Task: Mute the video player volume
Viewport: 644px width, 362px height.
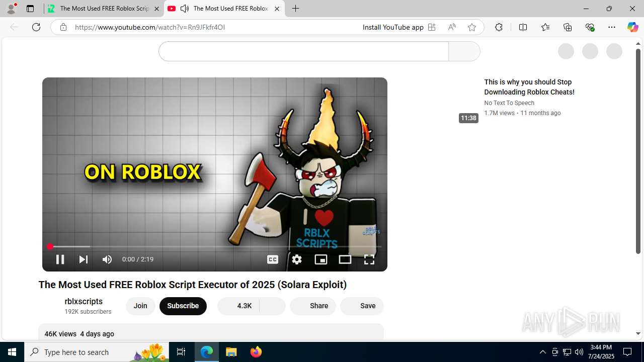Action: click(x=107, y=259)
